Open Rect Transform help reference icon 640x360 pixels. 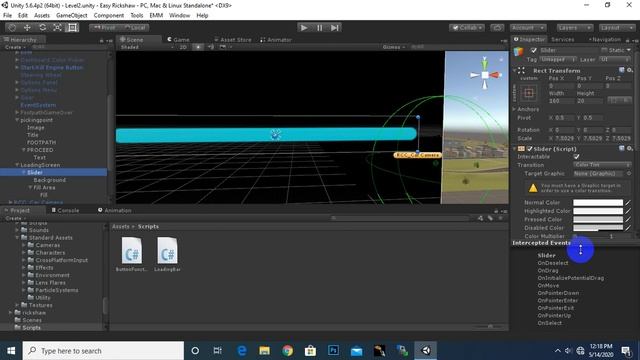[622, 70]
